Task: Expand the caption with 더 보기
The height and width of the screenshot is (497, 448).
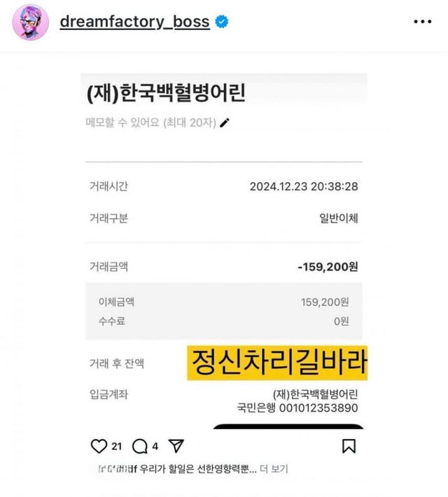Action: click(274, 468)
